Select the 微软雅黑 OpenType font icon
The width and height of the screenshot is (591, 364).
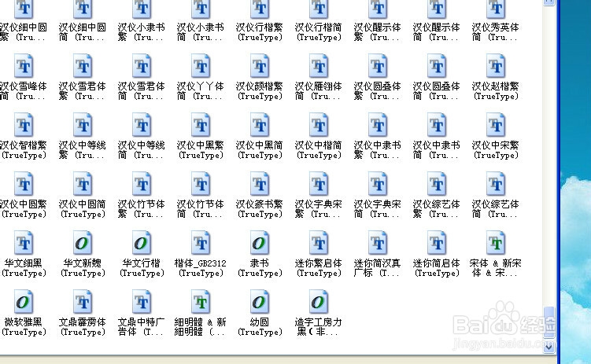click(x=24, y=302)
